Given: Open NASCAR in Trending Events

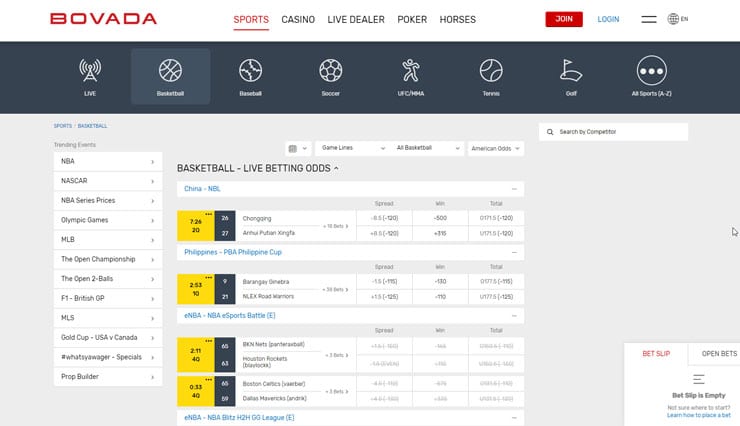Looking at the screenshot, I should point(108,181).
